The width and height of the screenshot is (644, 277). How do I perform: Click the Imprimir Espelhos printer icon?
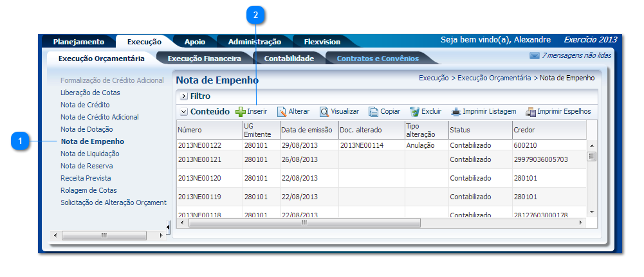pyautogui.click(x=531, y=112)
